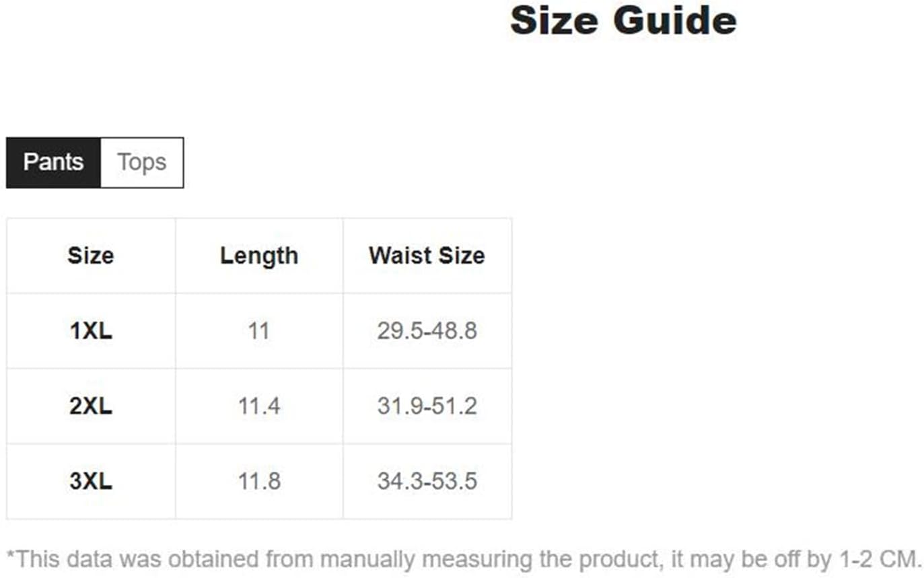Select the 1XL size row label

(91, 331)
